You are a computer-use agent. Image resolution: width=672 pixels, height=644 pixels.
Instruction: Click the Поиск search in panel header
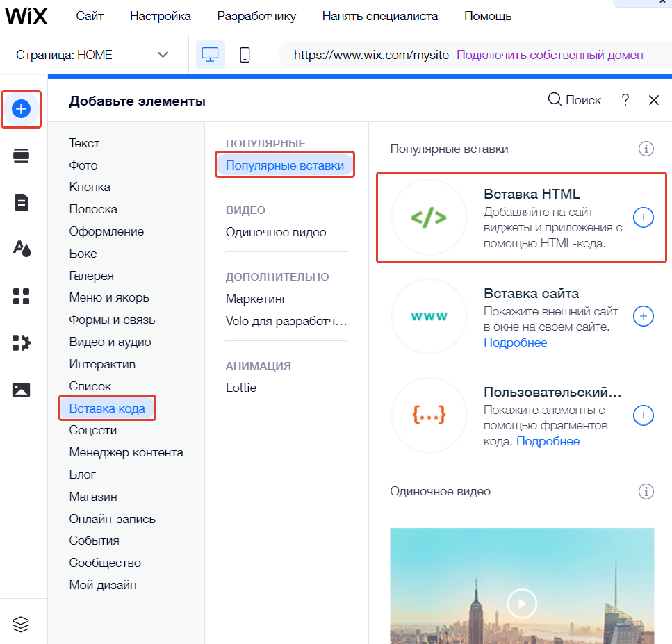pos(574,100)
